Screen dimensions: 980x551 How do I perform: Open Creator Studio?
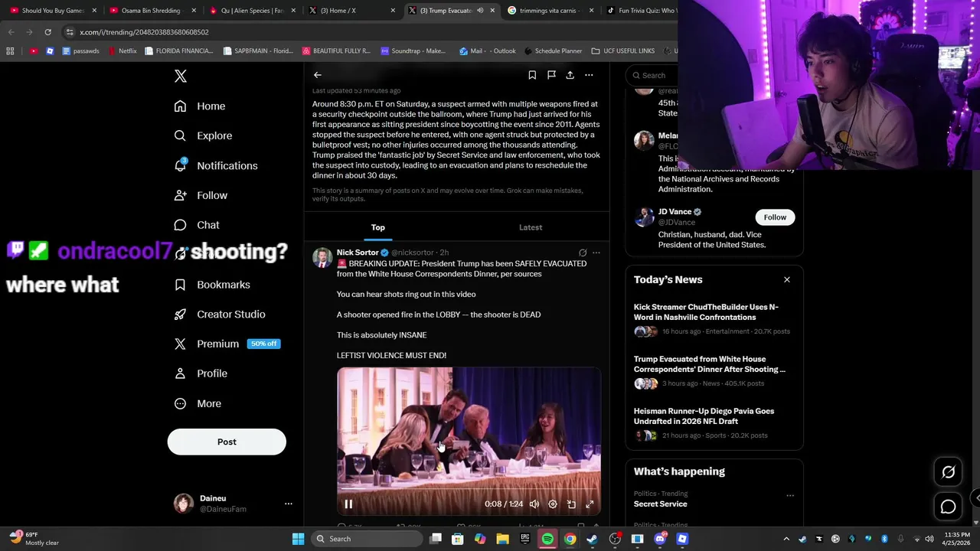[x=220, y=315]
